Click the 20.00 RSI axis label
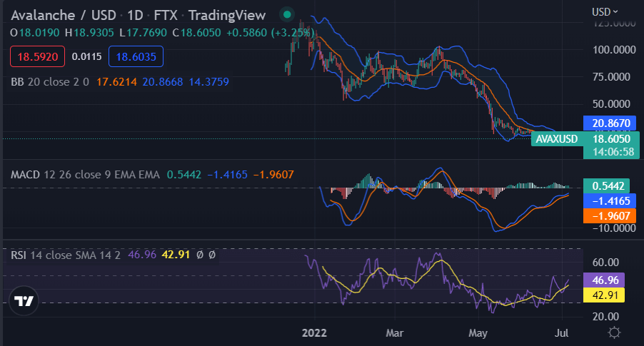The image size is (644, 346). point(605,317)
